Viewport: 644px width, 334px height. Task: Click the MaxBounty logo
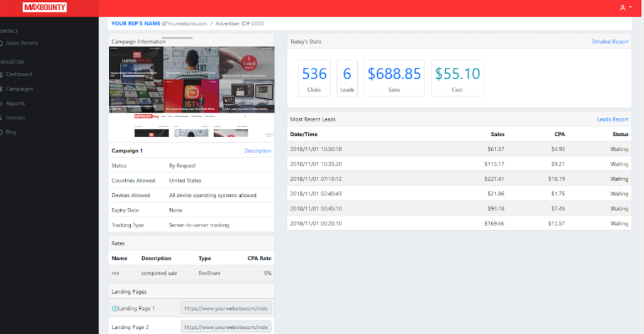point(45,7)
